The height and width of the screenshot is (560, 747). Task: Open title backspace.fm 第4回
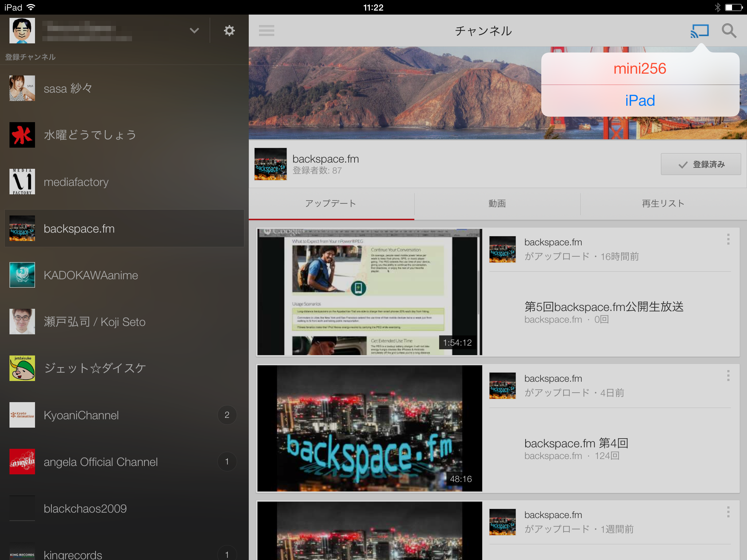pyautogui.click(x=576, y=443)
